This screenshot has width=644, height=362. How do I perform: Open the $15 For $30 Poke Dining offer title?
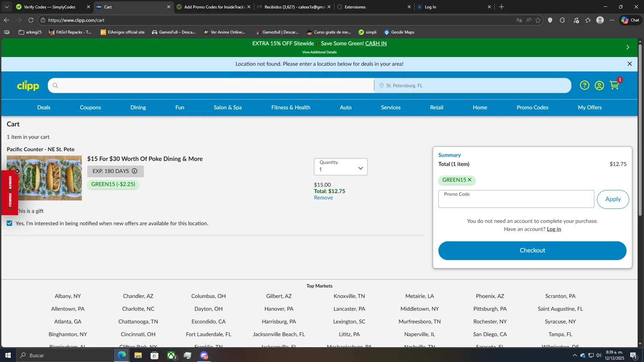tap(145, 159)
